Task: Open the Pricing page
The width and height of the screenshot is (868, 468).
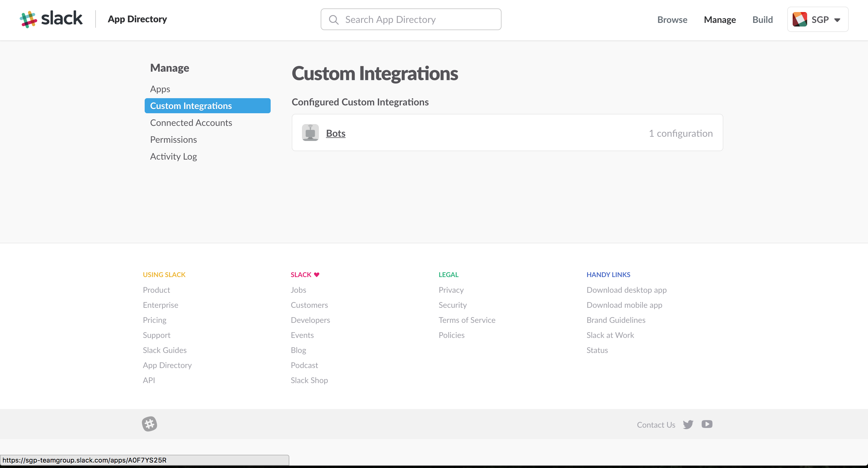Action: (x=154, y=320)
